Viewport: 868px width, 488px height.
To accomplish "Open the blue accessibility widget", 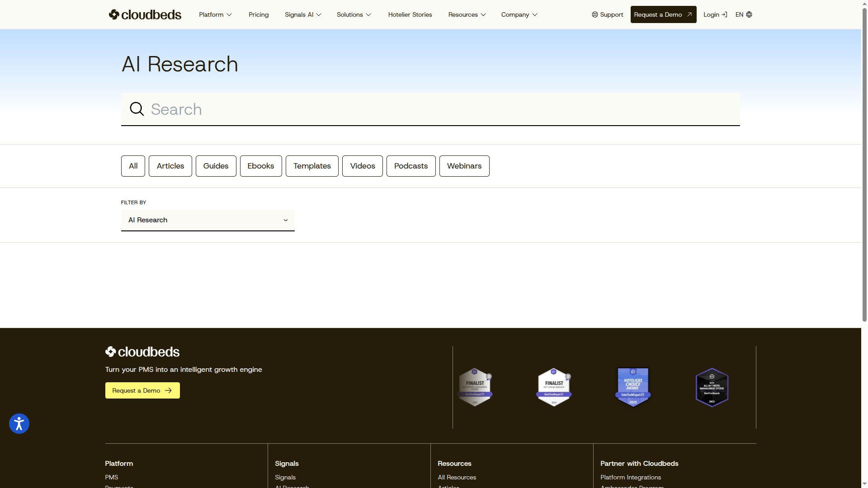I will click(x=19, y=423).
